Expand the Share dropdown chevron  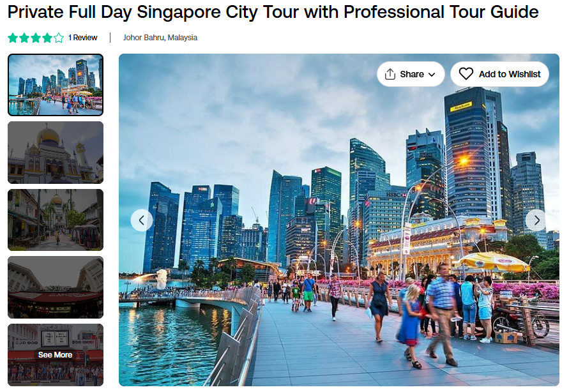tap(432, 74)
